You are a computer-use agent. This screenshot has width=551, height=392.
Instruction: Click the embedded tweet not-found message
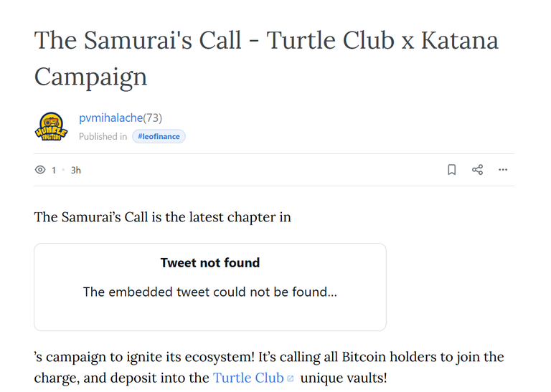tap(210, 292)
